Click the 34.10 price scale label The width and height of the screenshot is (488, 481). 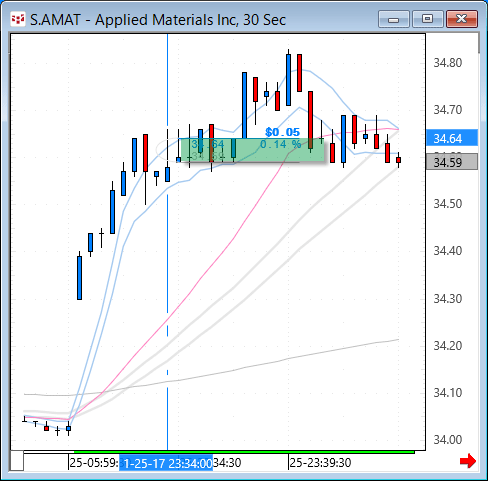click(x=448, y=393)
